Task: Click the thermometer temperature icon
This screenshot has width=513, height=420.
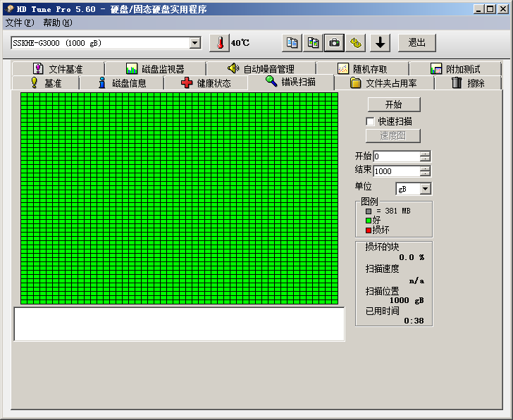Action: point(220,43)
